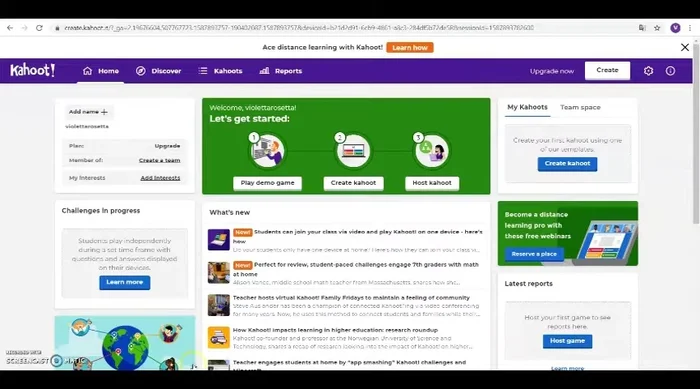This screenshot has width=700, height=389.
Task: Open article about students joining via video
Action: point(358,236)
